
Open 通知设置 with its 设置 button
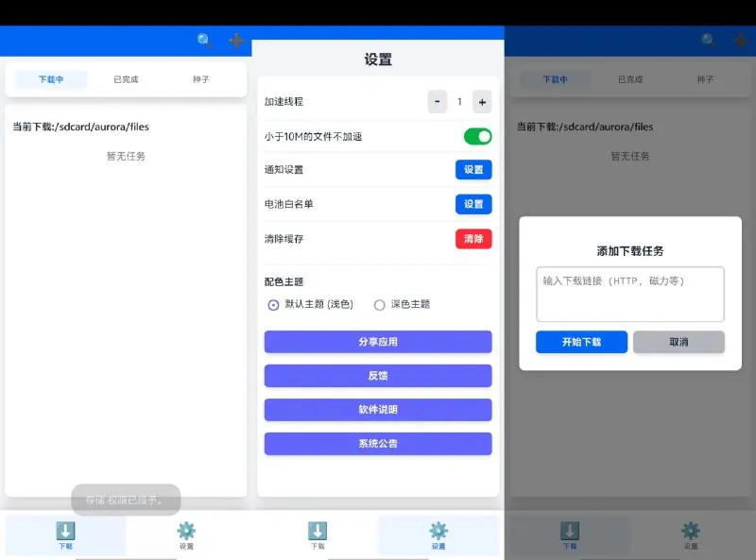click(x=473, y=170)
